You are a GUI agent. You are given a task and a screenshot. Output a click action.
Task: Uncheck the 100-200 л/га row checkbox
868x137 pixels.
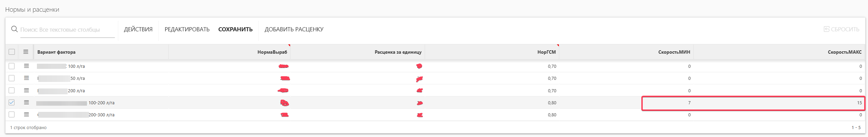(x=12, y=102)
